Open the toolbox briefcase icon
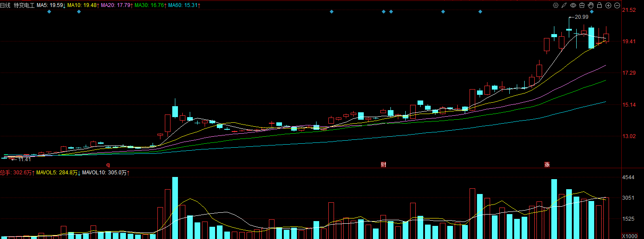Screen dimensions: 644x239 (x=582, y=5)
